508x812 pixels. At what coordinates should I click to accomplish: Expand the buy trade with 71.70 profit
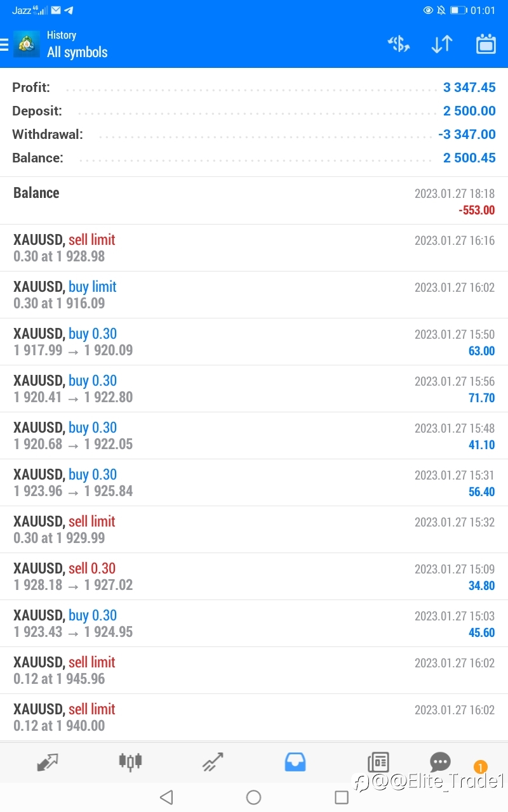254,389
